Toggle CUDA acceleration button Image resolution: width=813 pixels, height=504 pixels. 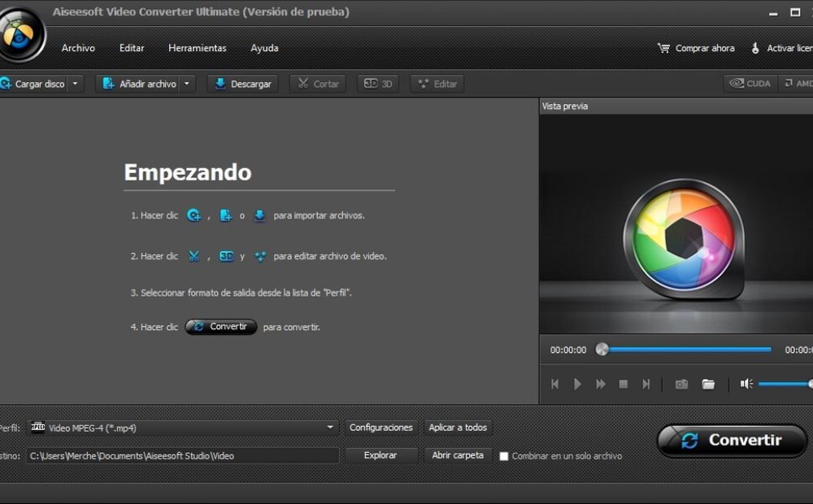coord(750,84)
